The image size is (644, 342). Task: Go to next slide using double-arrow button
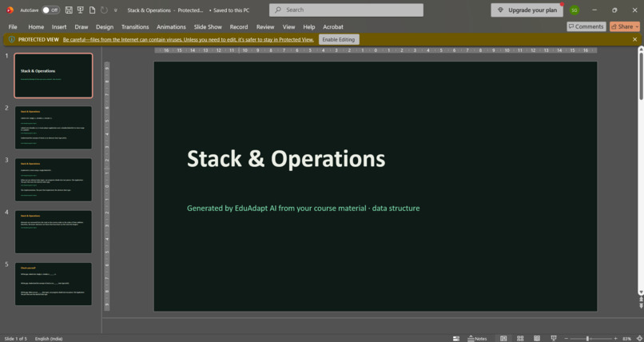coord(641,306)
